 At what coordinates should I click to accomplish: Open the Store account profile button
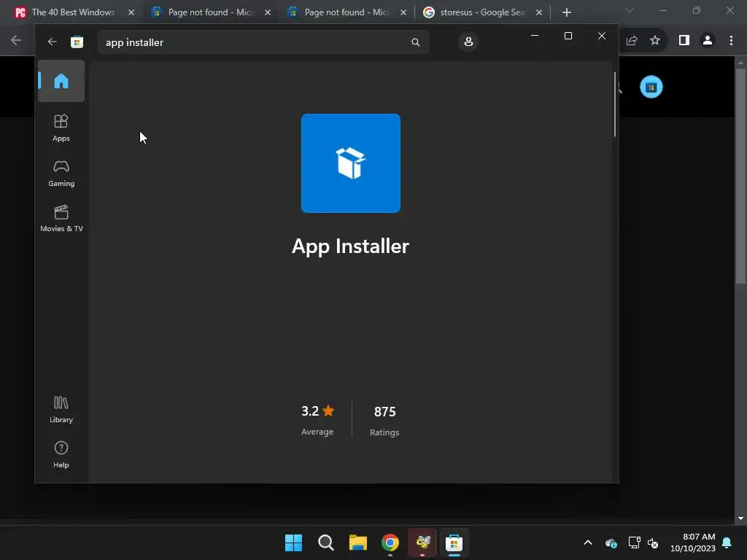[x=468, y=42]
